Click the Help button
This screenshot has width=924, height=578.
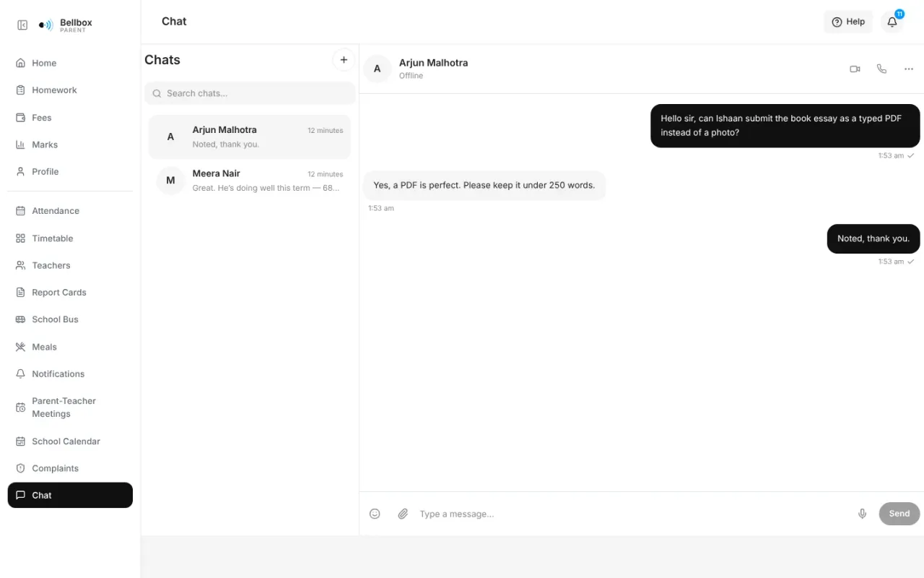(848, 22)
